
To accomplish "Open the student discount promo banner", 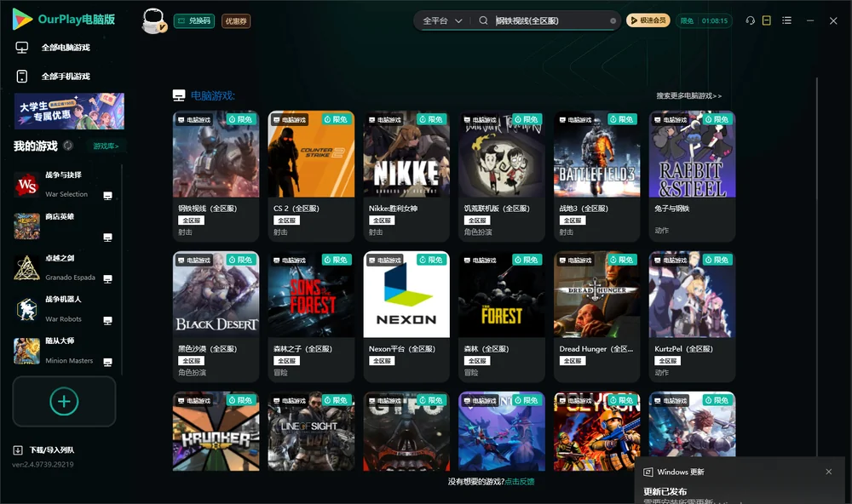I will pyautogui.click(x=69, y=112).
